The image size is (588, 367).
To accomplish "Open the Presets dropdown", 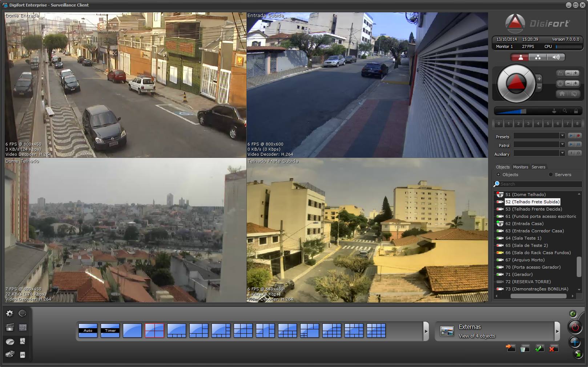I will point(562,136).
